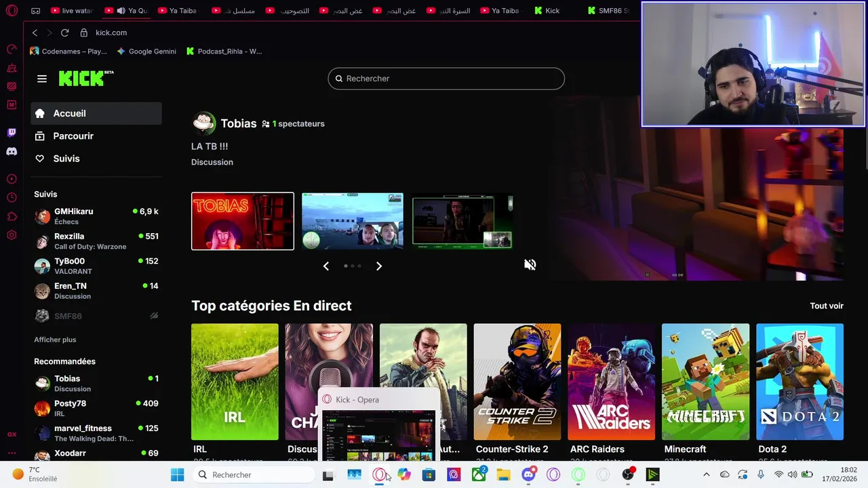Screen dimensions: 868x488
Task: Open Discord from Windows taskbar
Action: [528, 474]
